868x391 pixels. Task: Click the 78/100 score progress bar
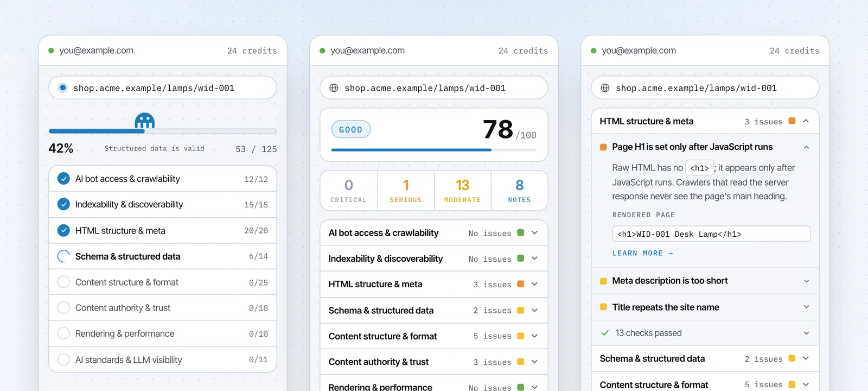pyautogui.click(x=434, y=150)
